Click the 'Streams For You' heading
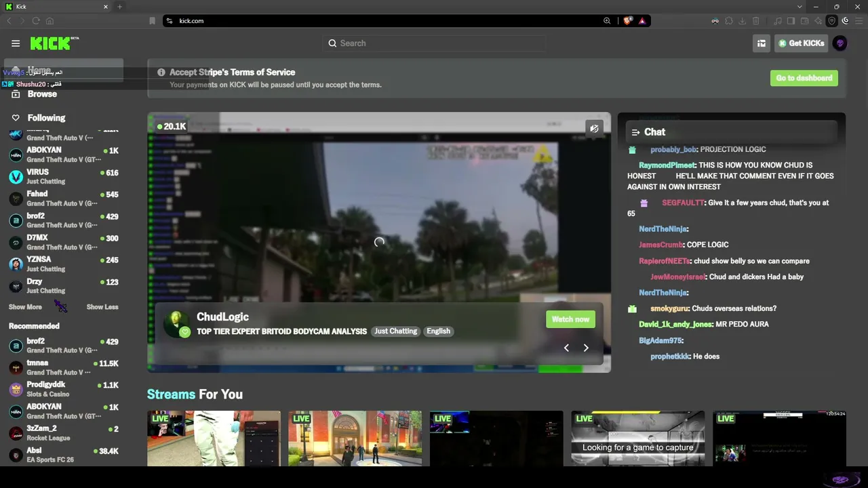This screenshot has width=868, height=488. pos(195,394)
